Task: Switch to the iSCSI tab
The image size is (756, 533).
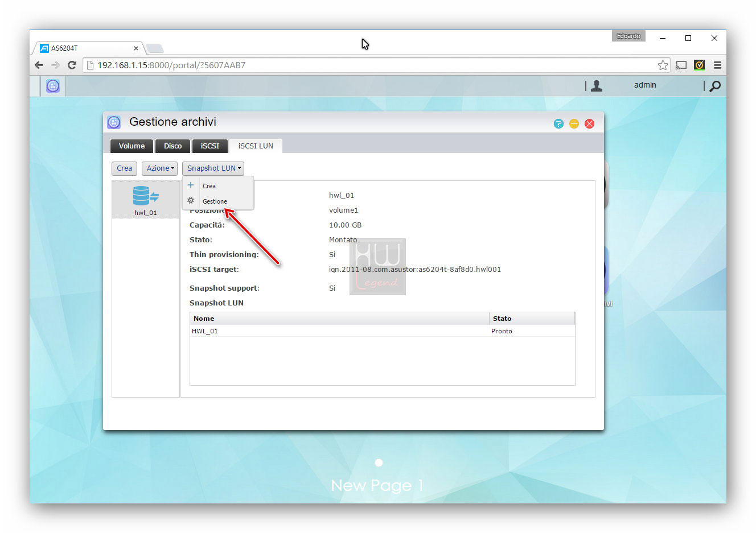Action: pos(209,146)
